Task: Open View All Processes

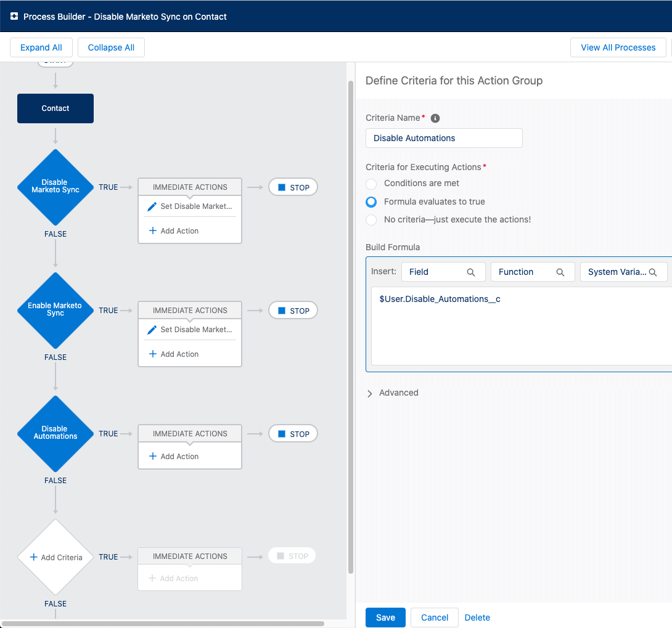Action: coord(618,47)
